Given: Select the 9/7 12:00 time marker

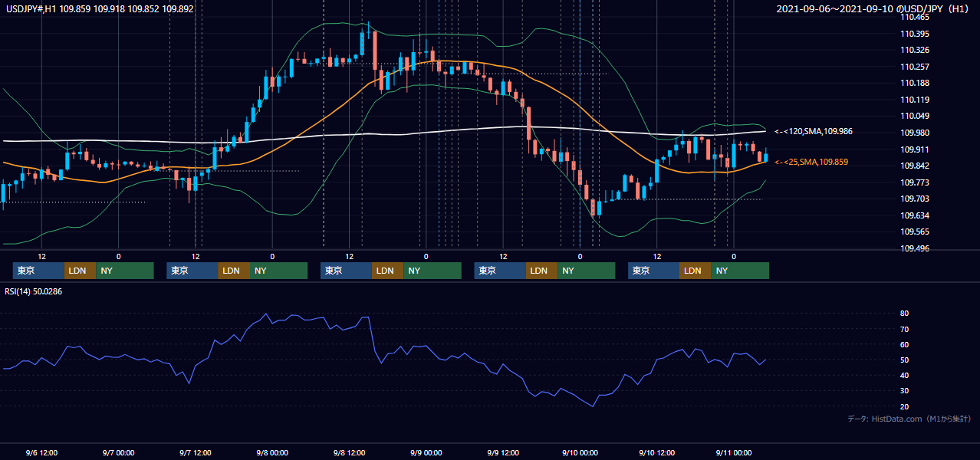Looking at the screenshot, I should (195, 452).
